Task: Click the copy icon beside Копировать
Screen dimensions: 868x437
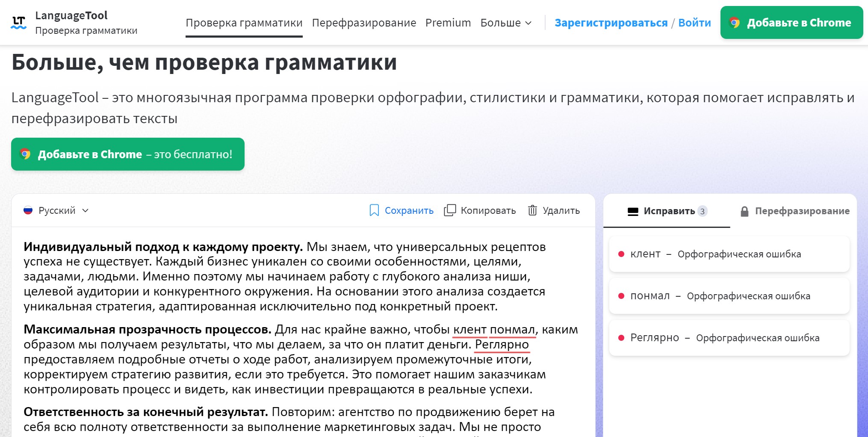Action: coord(450,210)
